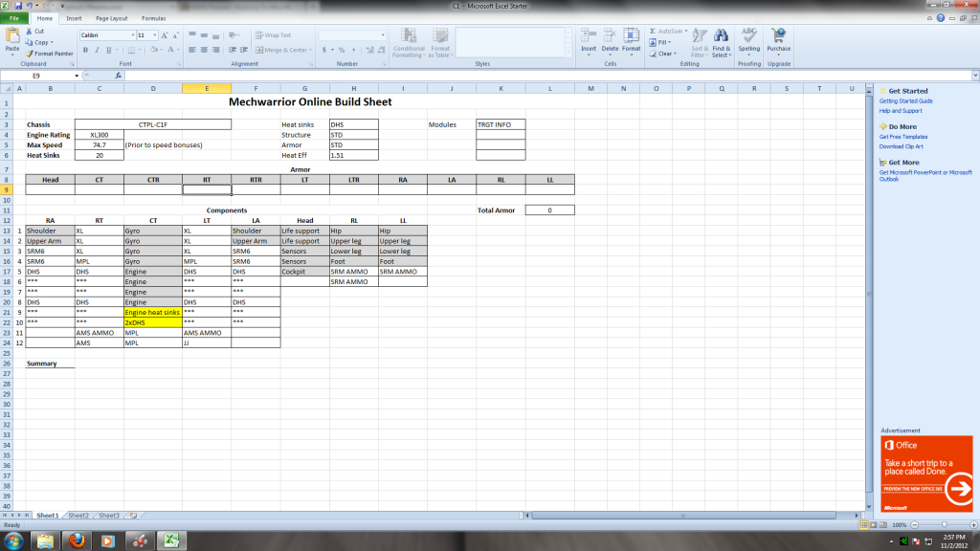Toggle Wrap Text
This screenshot has width=980, height=551.
pyautogui.click(x=273, y=35)
